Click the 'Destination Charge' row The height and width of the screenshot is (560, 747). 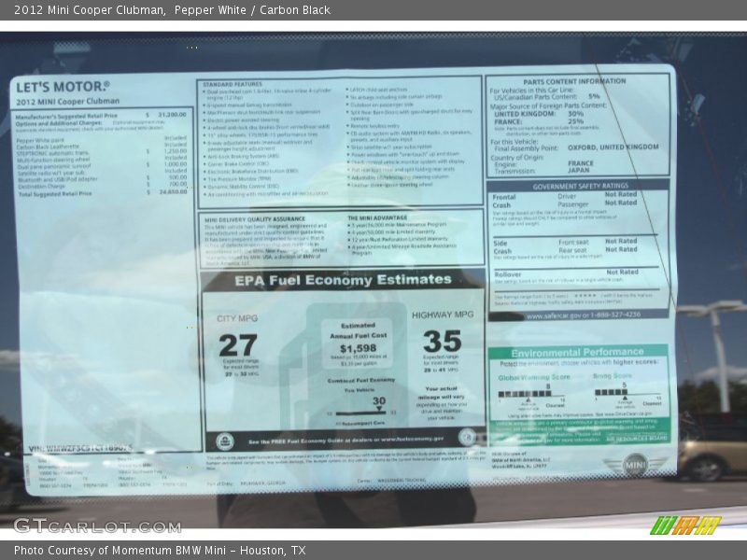coord(103,186)
